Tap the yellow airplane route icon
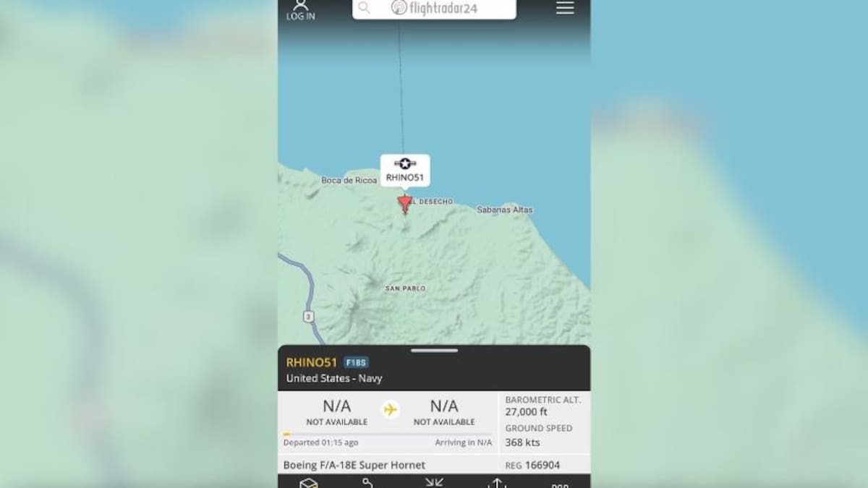868x488 pixels. [391, 410]
